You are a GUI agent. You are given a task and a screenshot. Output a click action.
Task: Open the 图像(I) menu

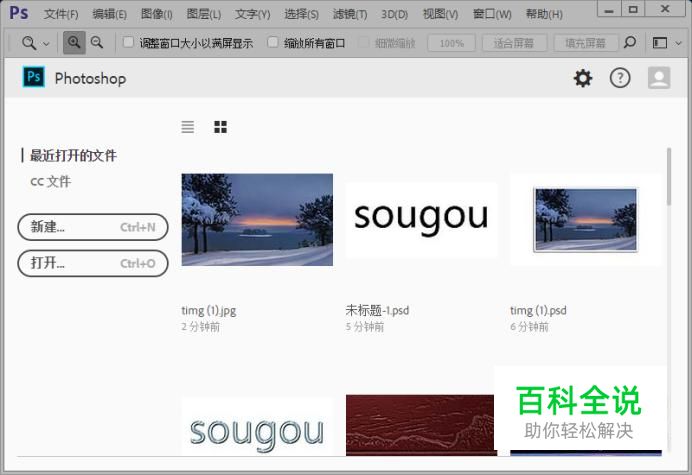(x=157, y=14)
